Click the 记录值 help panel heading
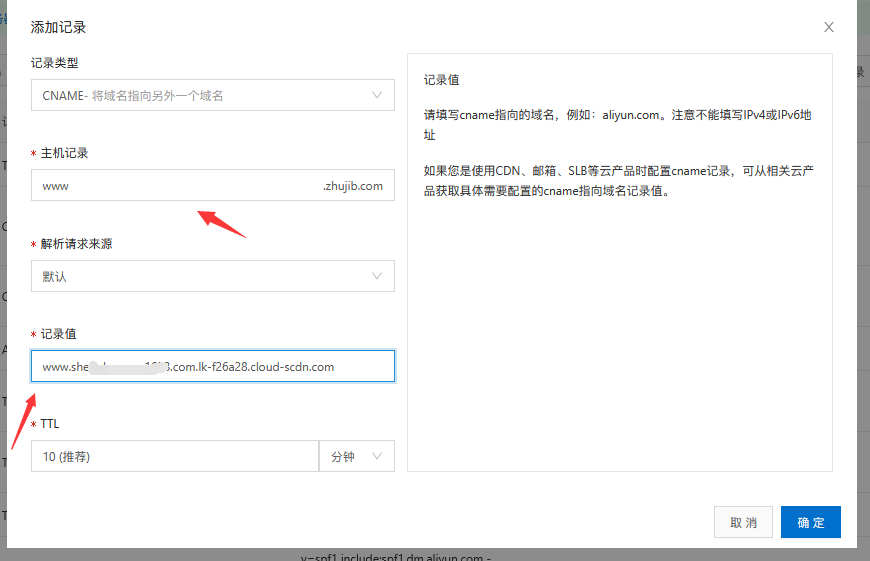870x561 pixels. coord(442,80)
